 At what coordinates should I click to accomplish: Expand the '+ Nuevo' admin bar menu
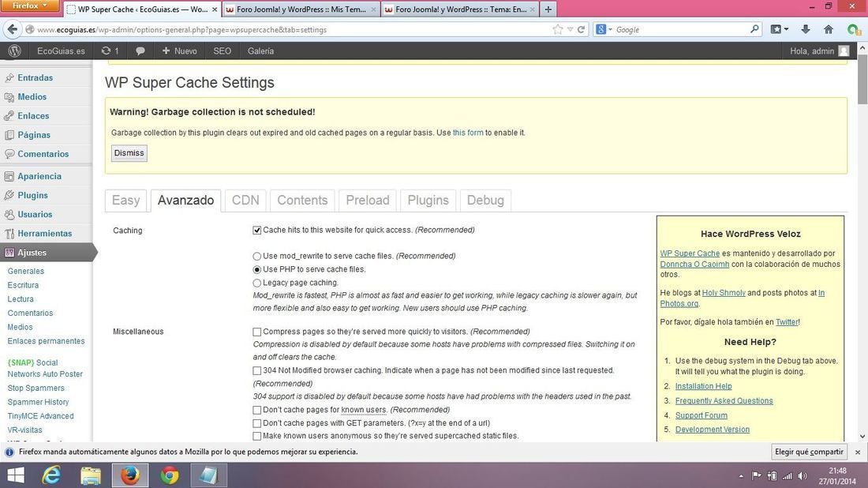point(179,51)
